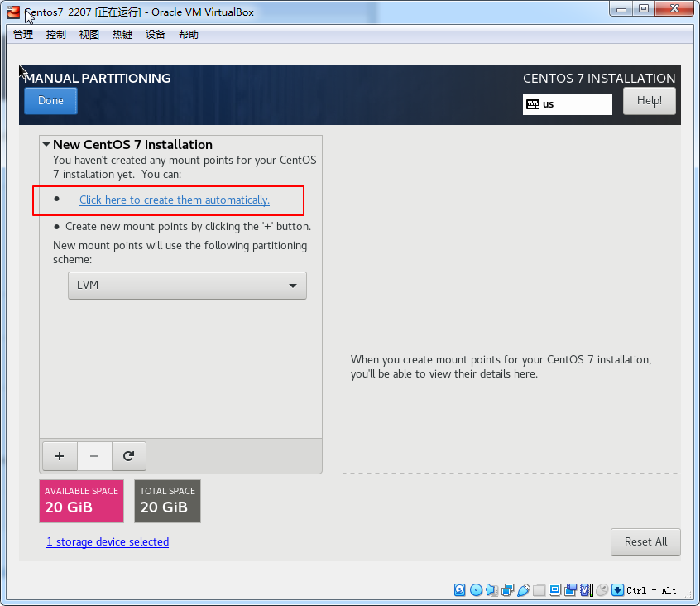This screenshot has width=700, height=606.
Task: Open the 控制 menu
Action: (x=56, y=35)
